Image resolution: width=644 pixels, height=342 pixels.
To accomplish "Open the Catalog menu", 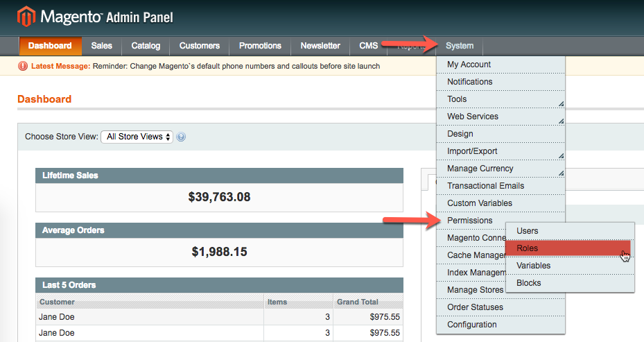I will click(146, 46).
